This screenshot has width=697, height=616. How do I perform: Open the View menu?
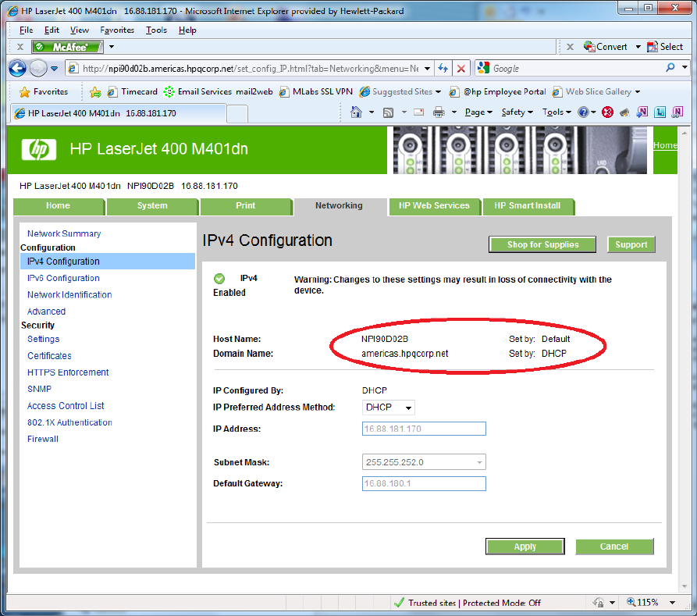(79, 30)
